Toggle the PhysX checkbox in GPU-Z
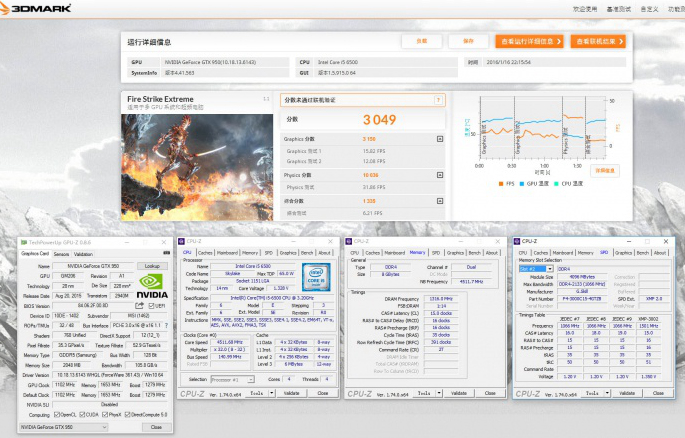Image resolution: width=685 pixels, height=438 pixels. pos(105,414)
